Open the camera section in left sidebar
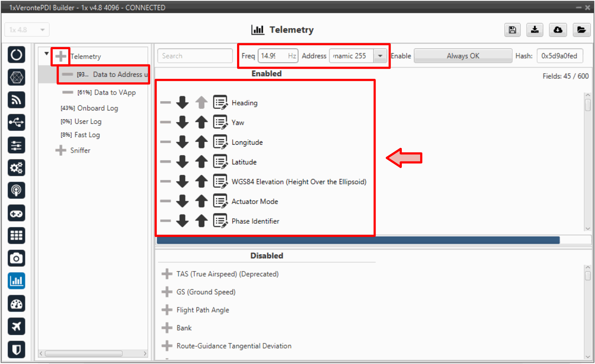This screenshot has height=364, width=595. (x=16, y=258)
